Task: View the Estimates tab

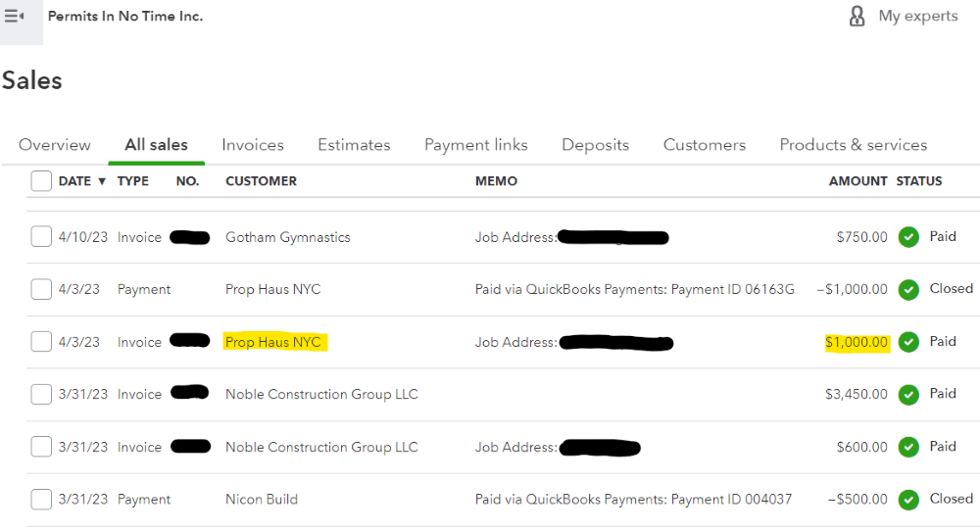Action: tap(354, 145)
